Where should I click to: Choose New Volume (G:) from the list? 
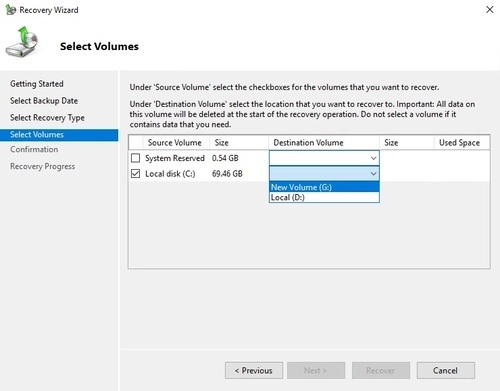[324, 187]
